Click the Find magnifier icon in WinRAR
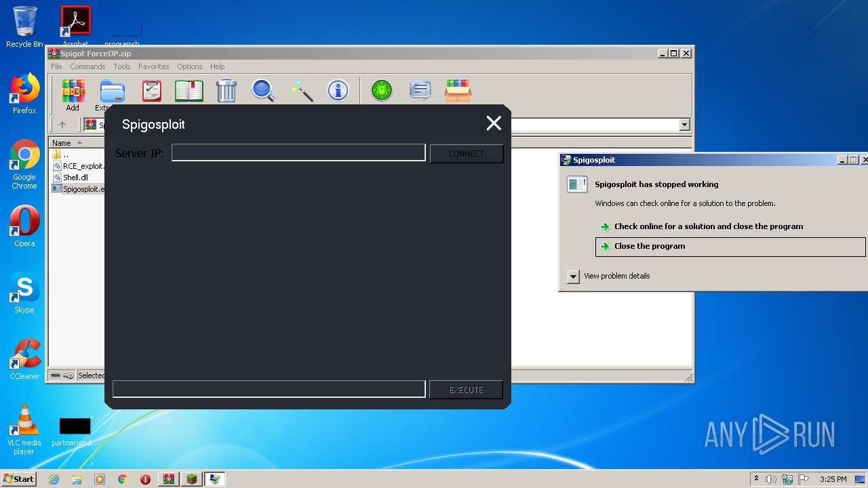The height and width of the screenshot is (488, 868). point(263,91)
